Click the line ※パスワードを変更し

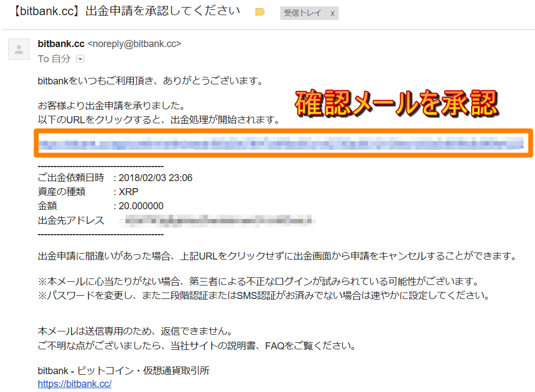coord(265,295)
